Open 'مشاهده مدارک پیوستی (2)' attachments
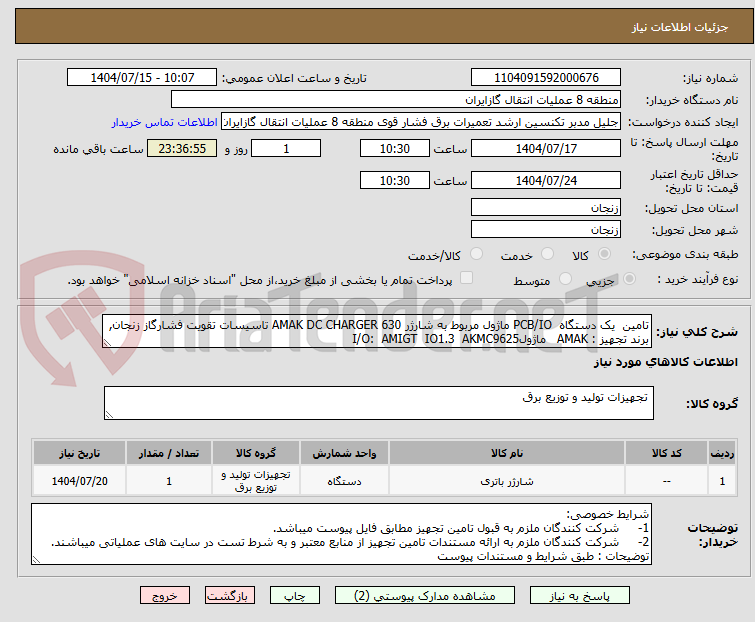755x622 pixels. pos(424,595)
